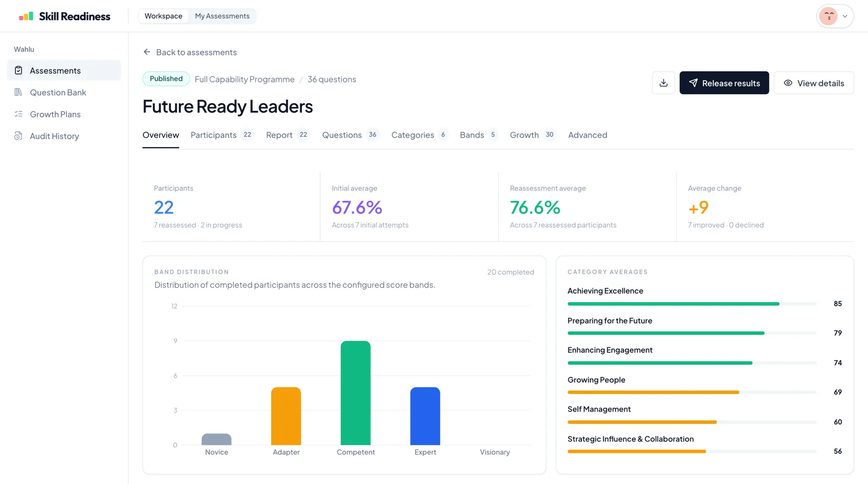
Task: Select the Workspace toggle option
Action: point(163,16)
